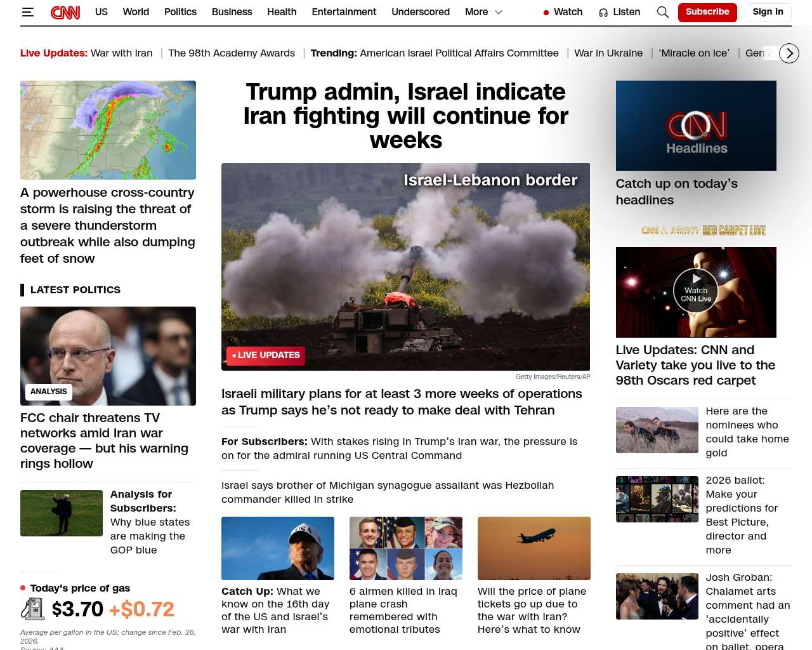Open main headline about Iran fighting continuing

(406, 116)
